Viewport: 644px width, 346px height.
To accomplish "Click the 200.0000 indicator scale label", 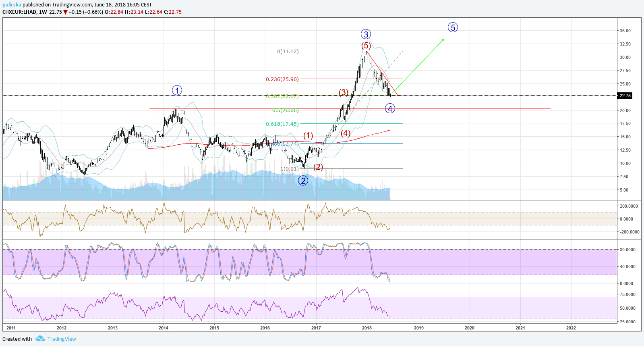I will [629, 206].
